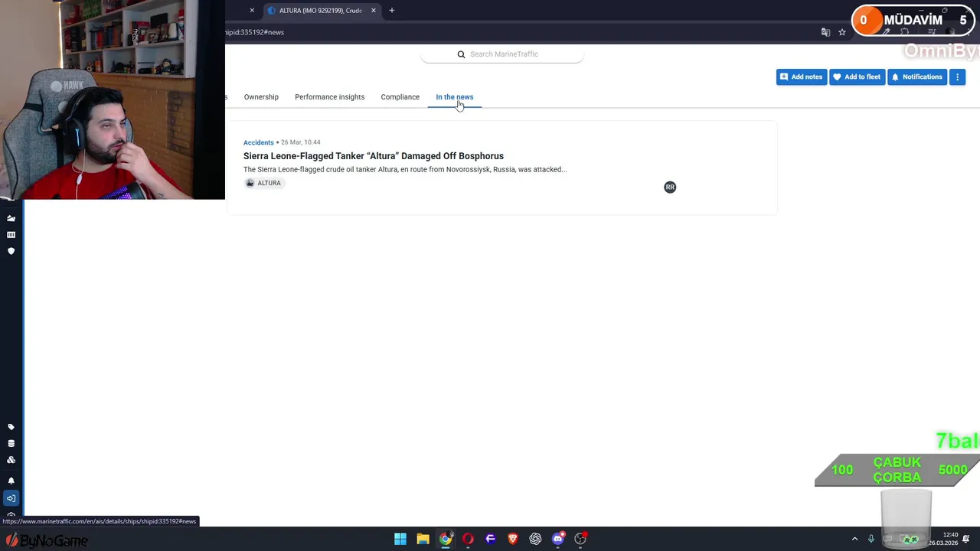Select the Accidents category link

coord(258,142)
